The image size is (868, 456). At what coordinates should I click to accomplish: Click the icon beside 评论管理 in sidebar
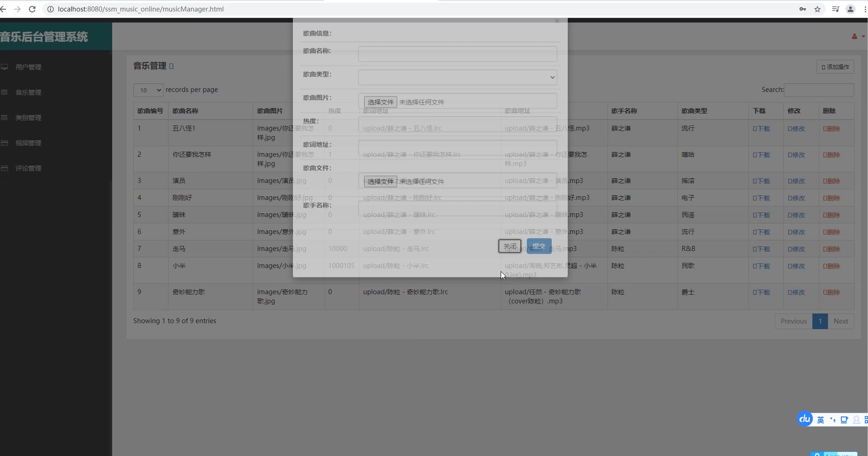5,168
